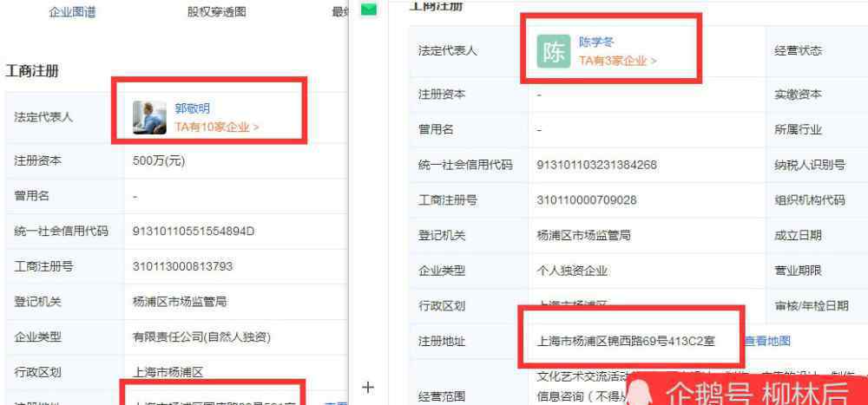
Task: Click the 查看地图 link beside 注册地址
Action: (x=766, y=341)
